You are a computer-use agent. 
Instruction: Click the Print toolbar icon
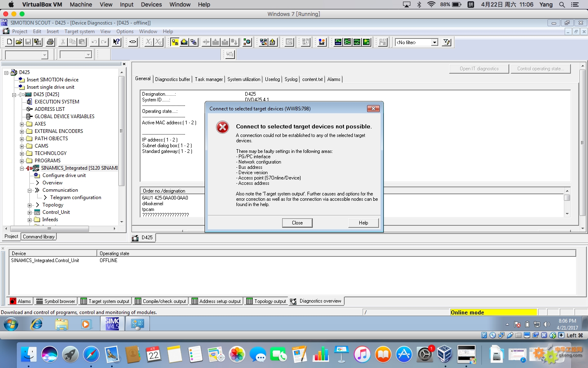click(50, 42)
